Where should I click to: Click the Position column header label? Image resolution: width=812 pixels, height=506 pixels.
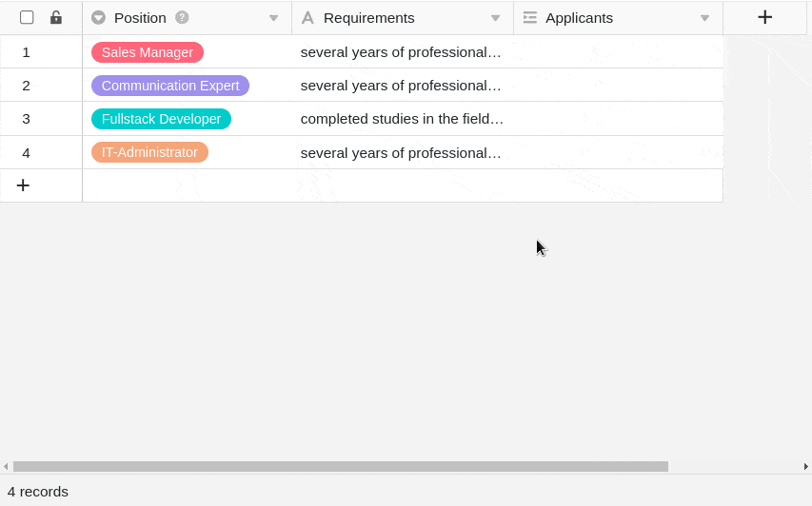[140, 18]
